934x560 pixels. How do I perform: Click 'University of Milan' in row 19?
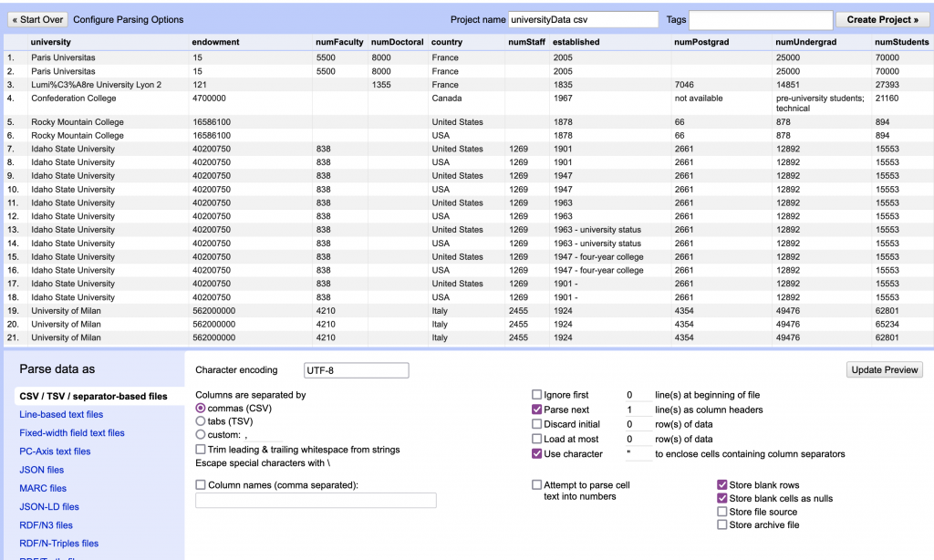click(x=66, y=311)
